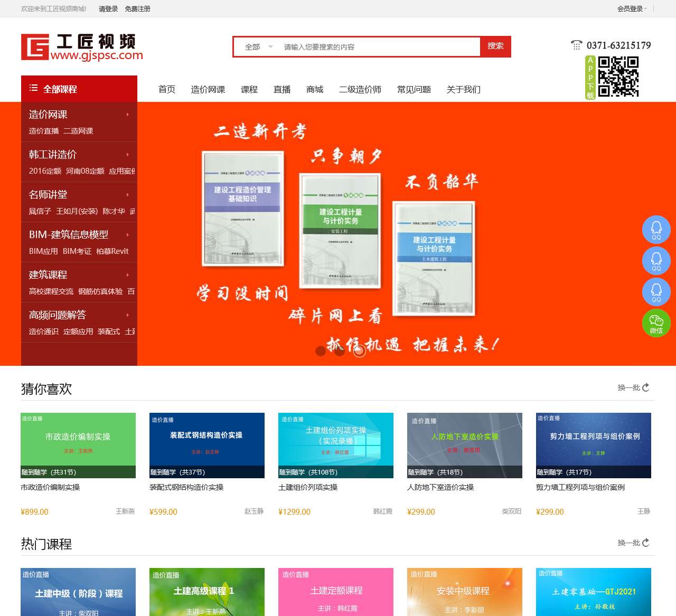Open the 常见问题 nav item
676x616 pixels.
[414, 89]
